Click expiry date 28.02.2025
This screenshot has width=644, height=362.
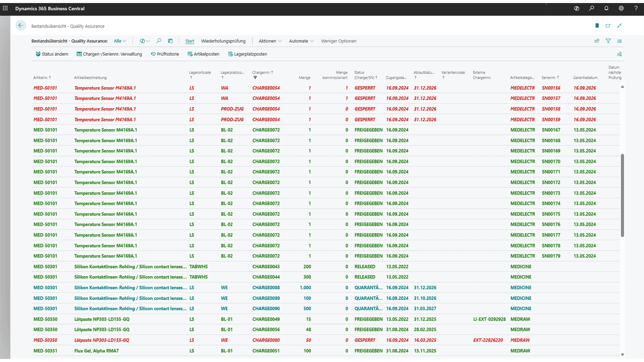(x=425, y=330)
